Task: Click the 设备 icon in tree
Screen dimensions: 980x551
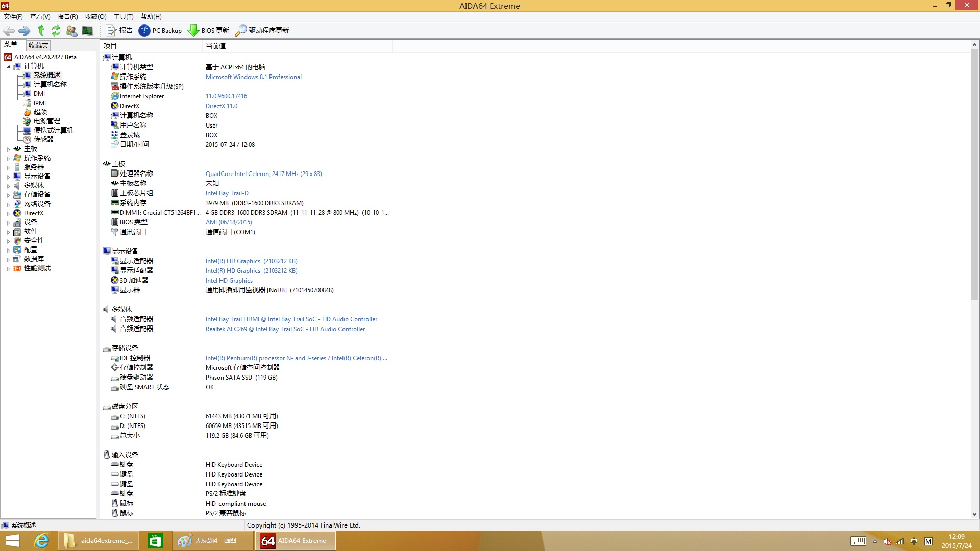Action: tap(17, 222)
